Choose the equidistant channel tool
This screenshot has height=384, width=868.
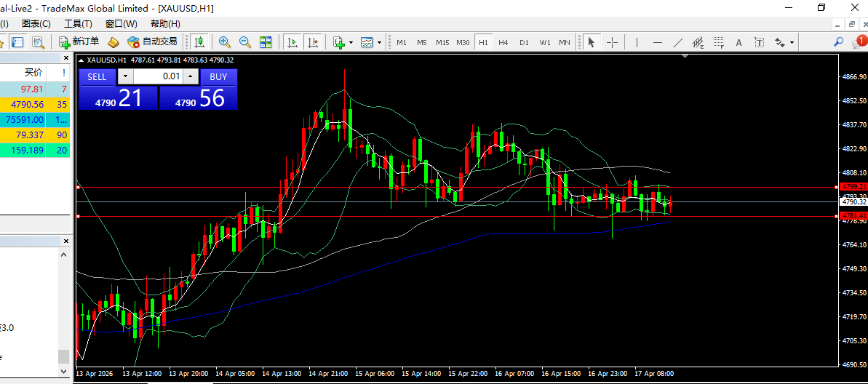pyautogui.click(x=698, y=42)
